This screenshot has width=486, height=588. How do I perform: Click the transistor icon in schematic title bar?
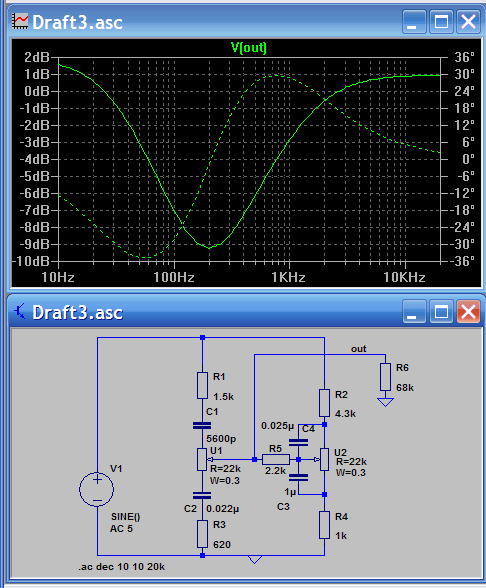[20, 311]
